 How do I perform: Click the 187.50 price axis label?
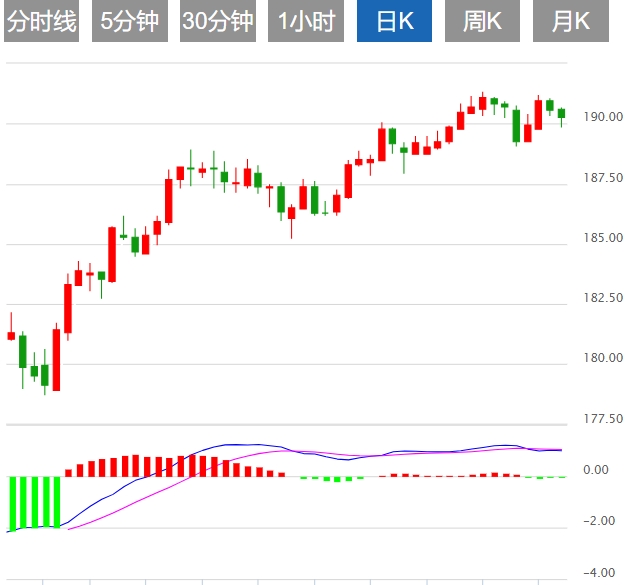[x=604, y=178]
